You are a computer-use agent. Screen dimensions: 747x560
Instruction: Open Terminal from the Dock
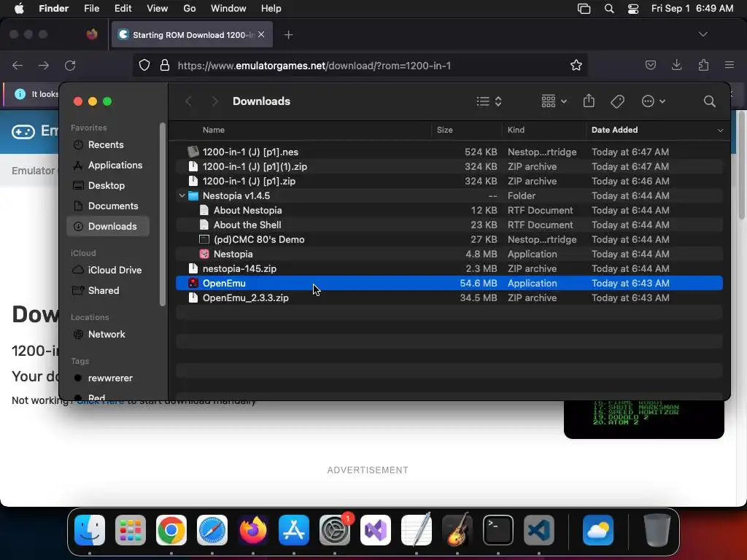pyautogui.click(x=498, y=530)
